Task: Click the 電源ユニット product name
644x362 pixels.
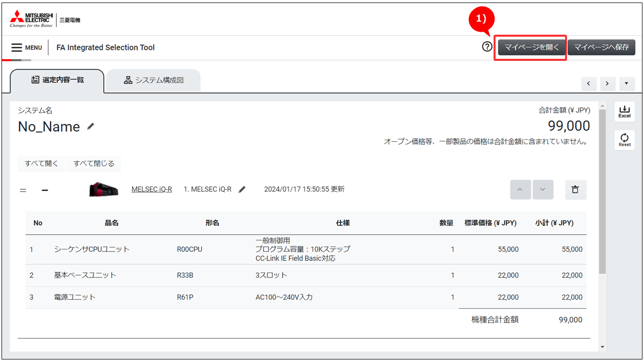Action: [x=74, y=298]
